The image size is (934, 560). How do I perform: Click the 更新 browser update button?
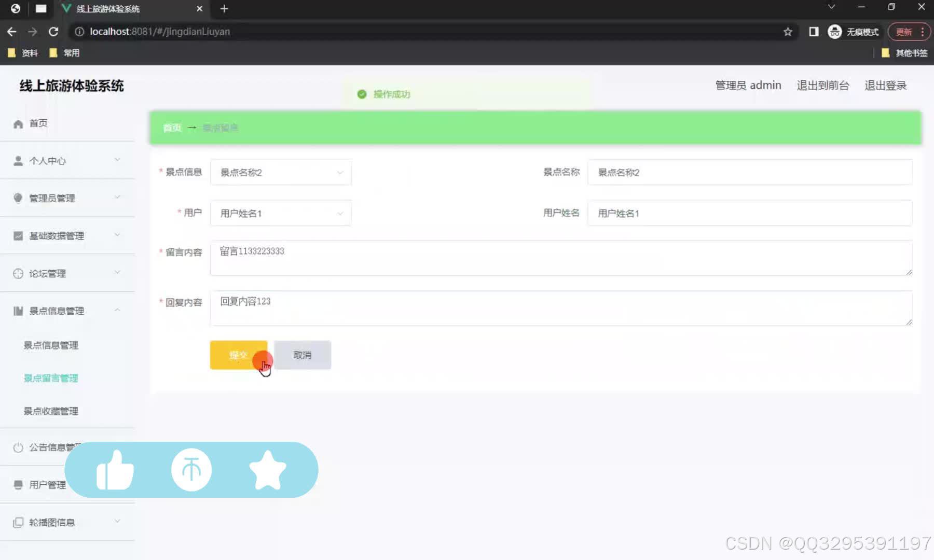pyautogui.click(x=909, y=32)
